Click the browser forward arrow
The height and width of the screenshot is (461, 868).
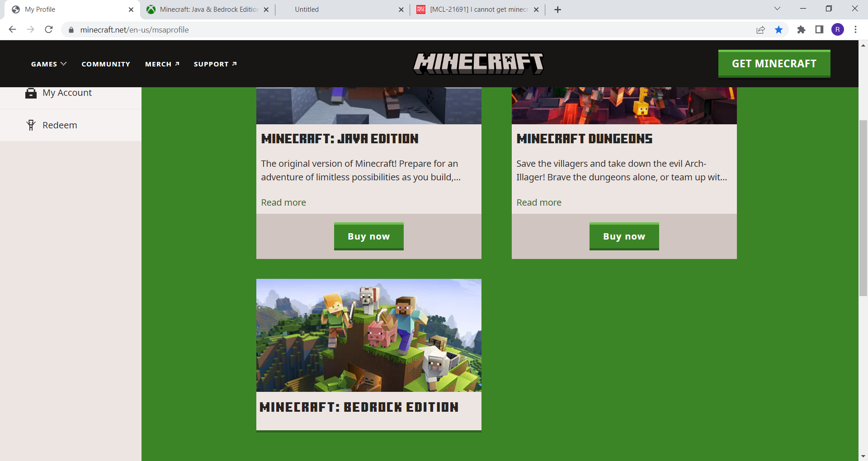pos(30,29)
